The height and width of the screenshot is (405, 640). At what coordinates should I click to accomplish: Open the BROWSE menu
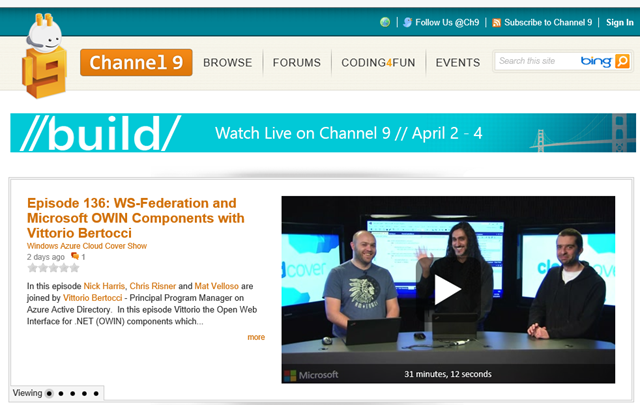click(228, 62)
